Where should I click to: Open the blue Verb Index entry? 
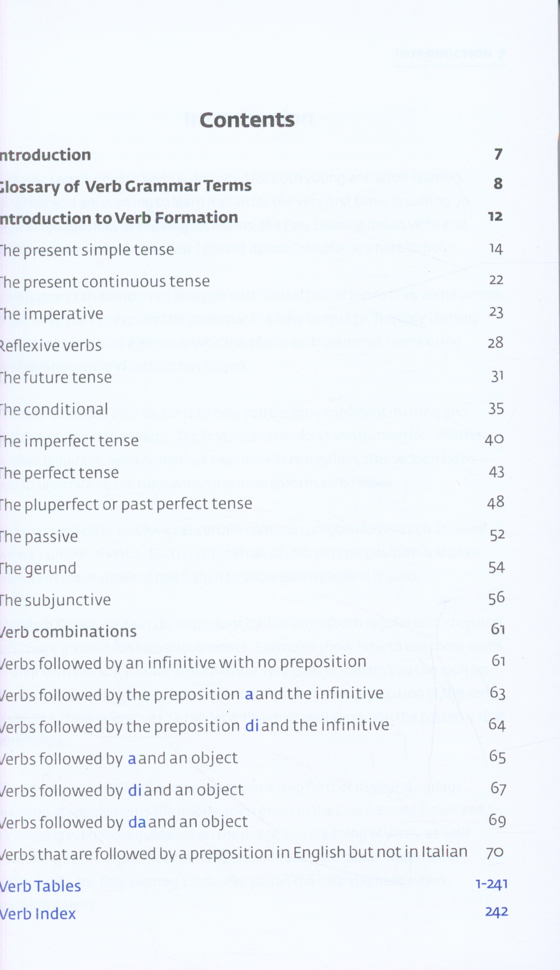[38, 914]
